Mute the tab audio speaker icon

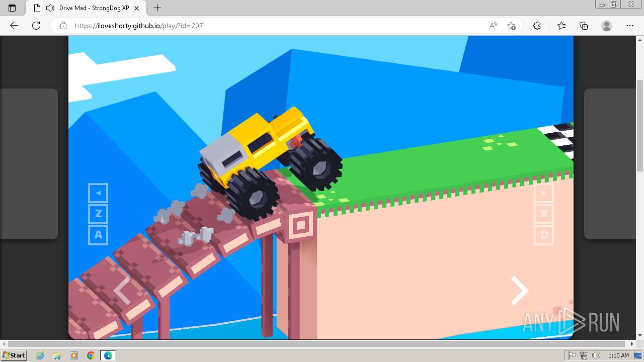coord(50,8)
